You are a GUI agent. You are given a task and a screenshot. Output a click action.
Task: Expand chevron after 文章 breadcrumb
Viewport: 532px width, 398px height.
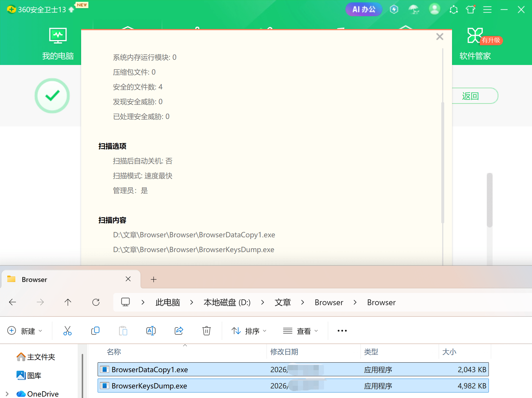point(303,302)
